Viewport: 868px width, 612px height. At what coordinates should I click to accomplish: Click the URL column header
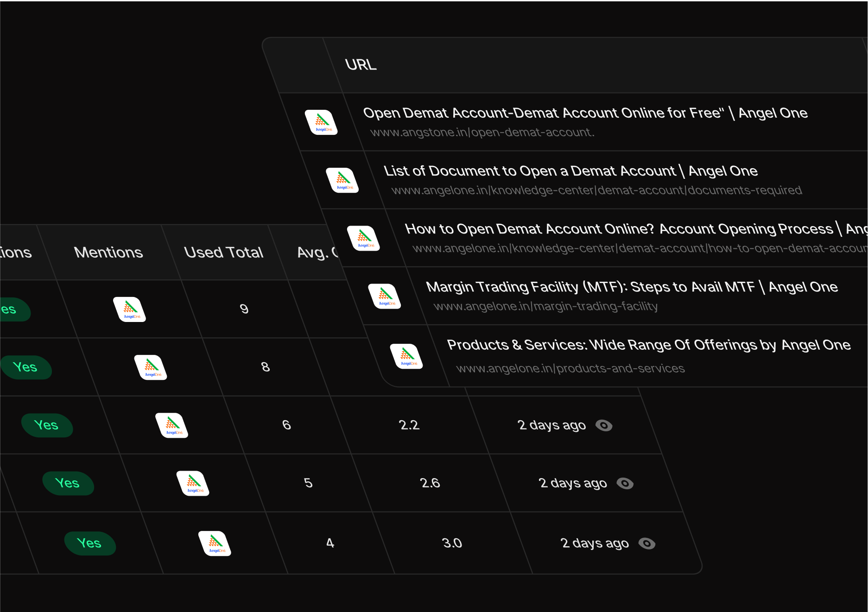[361, 65]
